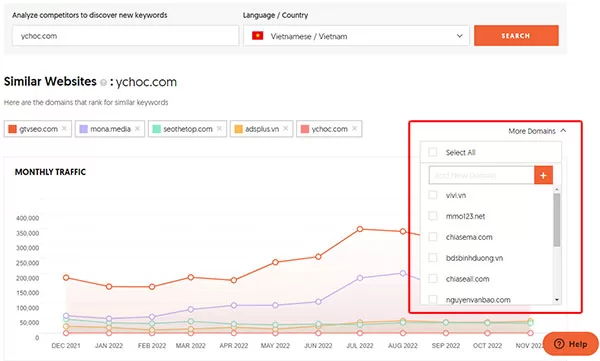Click the MONTHLY TRAFFIC chart title

50,172
